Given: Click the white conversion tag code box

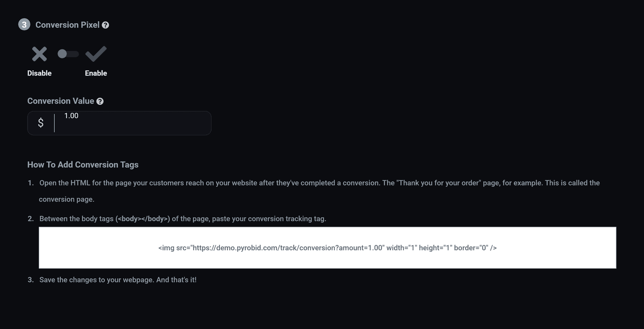Looking at the screenshot, I should pyautogui.click(x=328, y=248).
